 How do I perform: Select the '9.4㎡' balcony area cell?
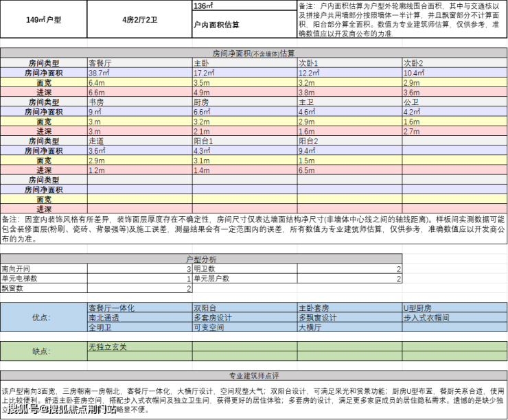[350, 150]
